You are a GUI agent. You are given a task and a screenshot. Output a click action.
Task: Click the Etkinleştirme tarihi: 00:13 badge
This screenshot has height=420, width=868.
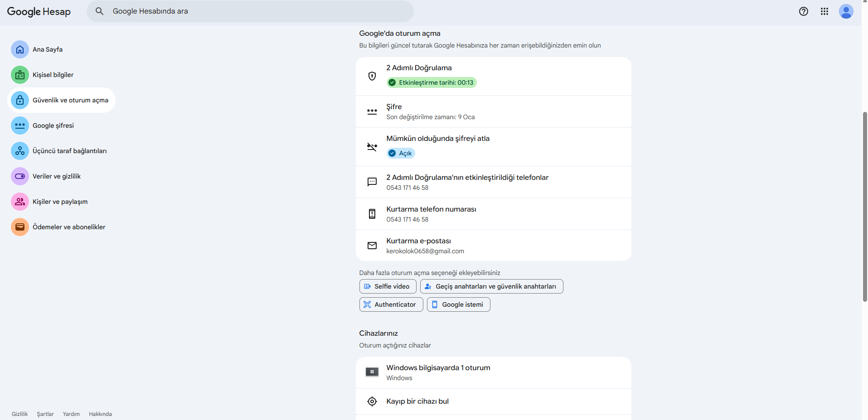pos(431,82)
